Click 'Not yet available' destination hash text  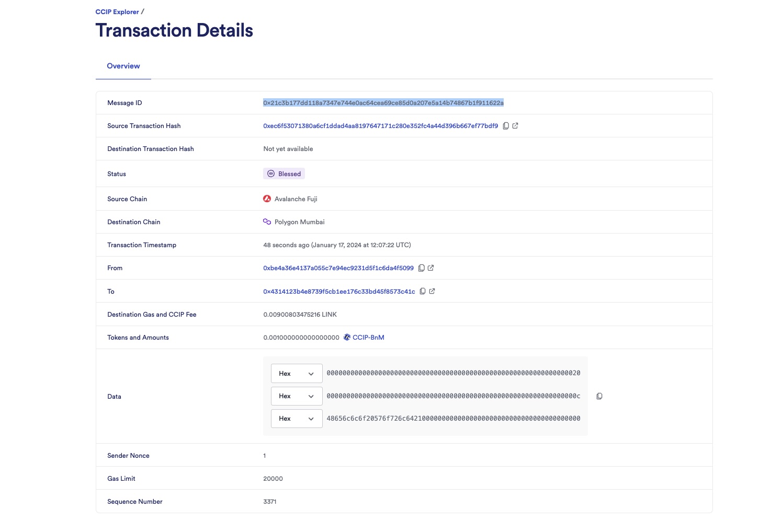pos(288,149)
